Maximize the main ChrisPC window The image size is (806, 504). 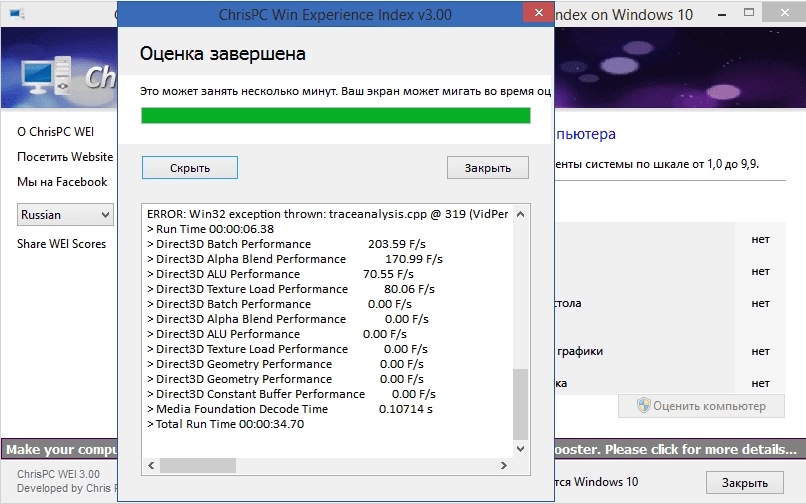click(749, 12)
